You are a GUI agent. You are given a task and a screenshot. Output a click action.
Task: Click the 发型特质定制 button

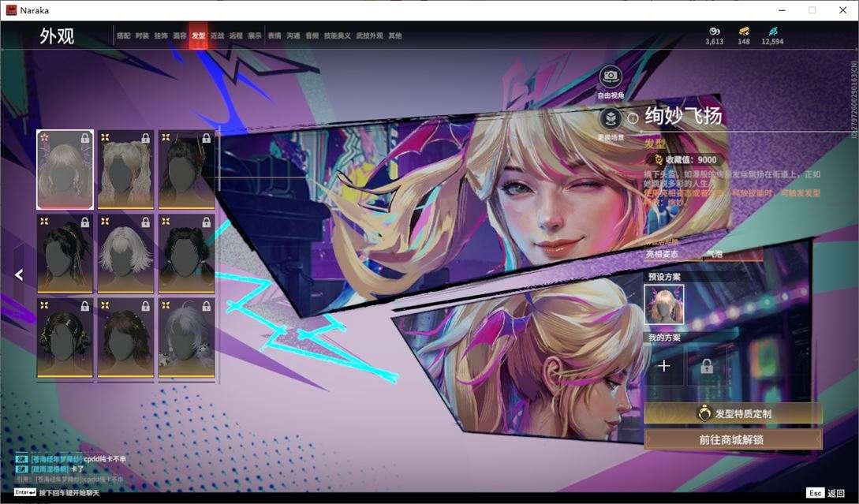coord(733,413)
